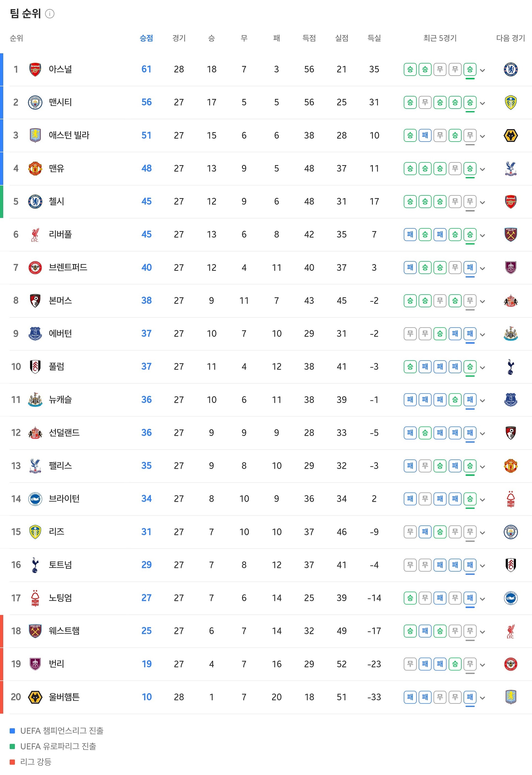The width and height of the screenshot is (532, 775).
Task: Click Tottenham next-match crest in Fulham's row
Action: (x=510, y=367)
